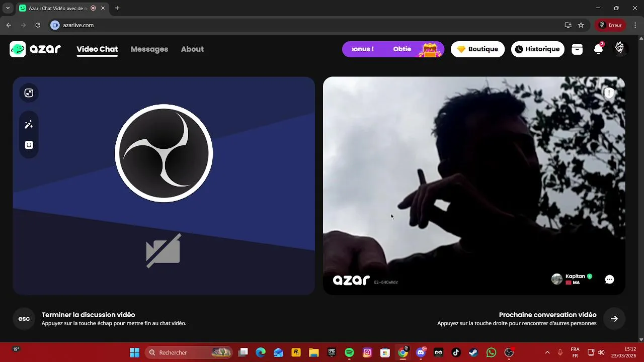Open chat bubble on partner video
644x362 pixels.
tap(609, 280)
